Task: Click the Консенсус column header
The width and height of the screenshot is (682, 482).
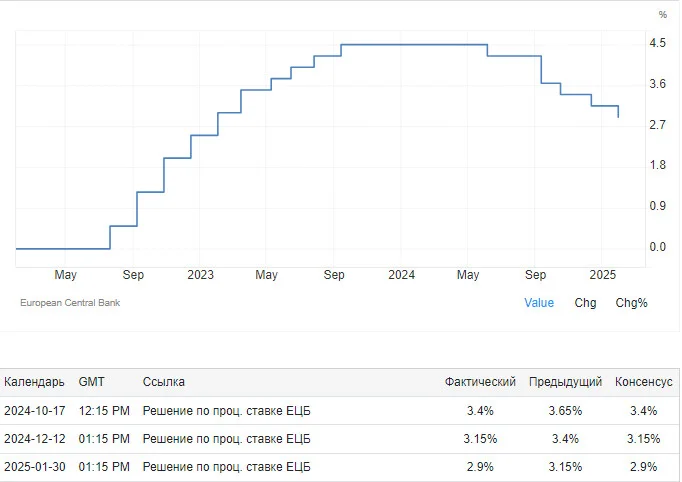Action: 643,382
